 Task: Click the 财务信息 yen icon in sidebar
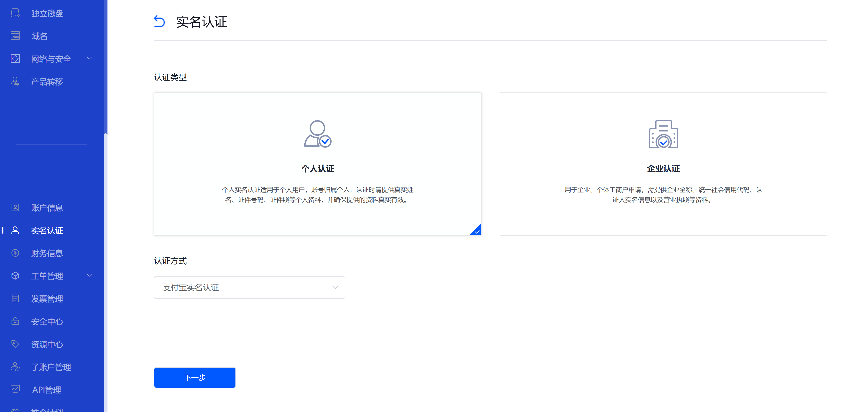click(15, 253)
